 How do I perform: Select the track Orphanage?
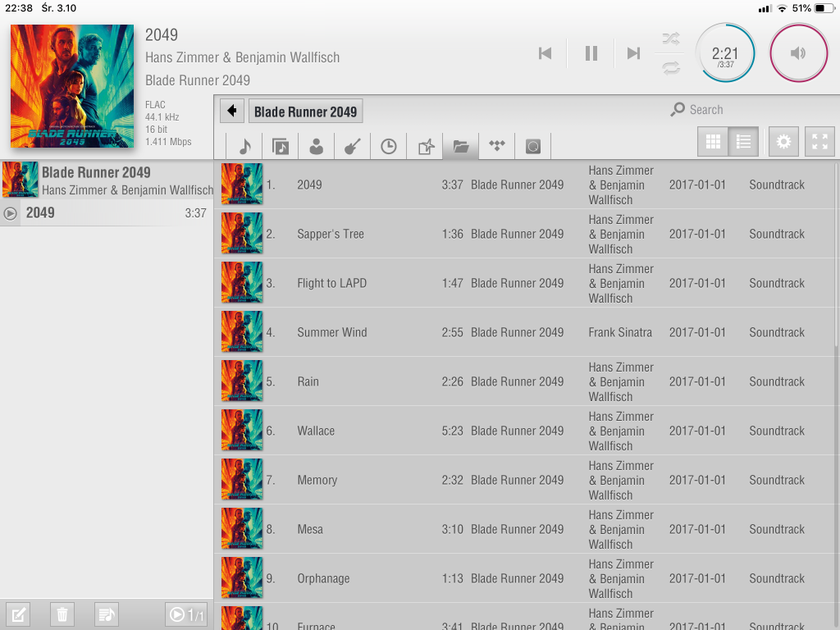[525, 579]
